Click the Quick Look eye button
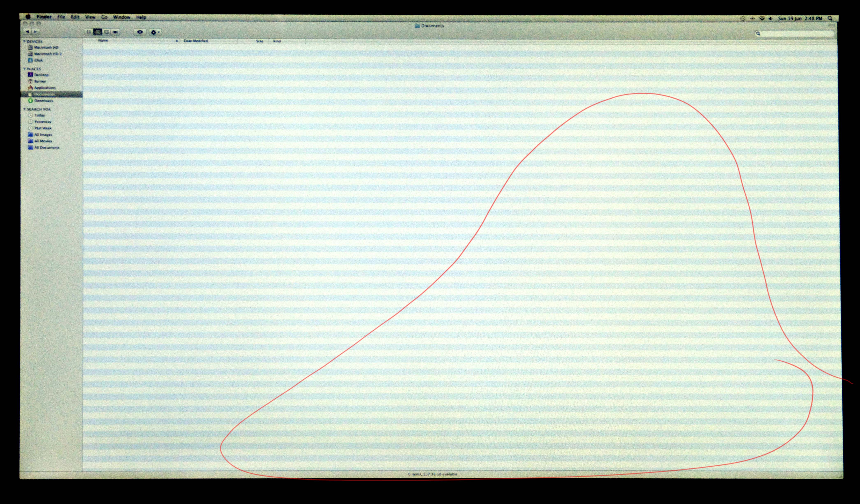This screenshot has width=860, height=504. pos(140,32)
